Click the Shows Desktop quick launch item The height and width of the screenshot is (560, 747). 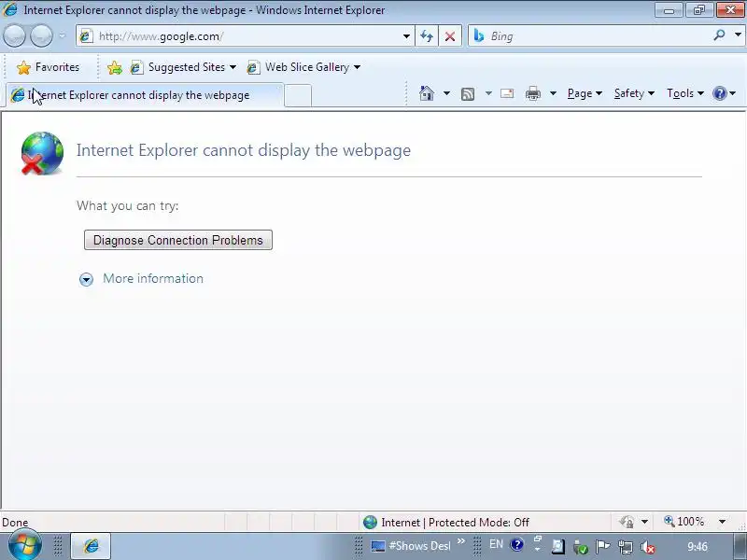click(411, 546)
